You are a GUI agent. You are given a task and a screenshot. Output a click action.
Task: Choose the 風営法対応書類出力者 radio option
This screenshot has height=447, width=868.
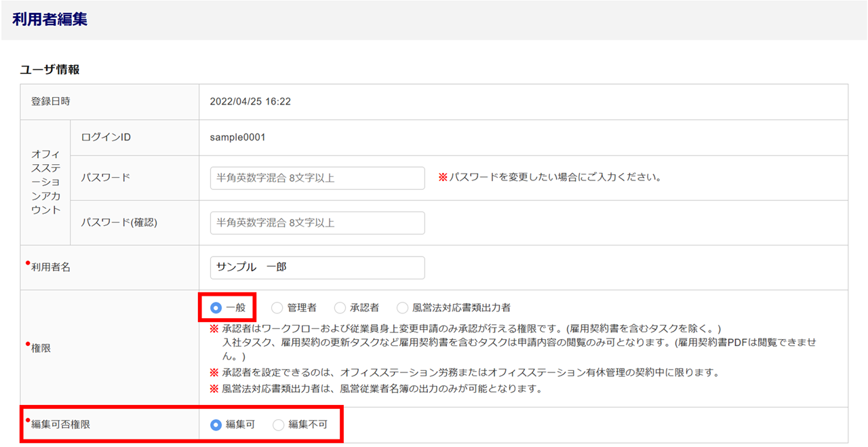coord(403,308)
